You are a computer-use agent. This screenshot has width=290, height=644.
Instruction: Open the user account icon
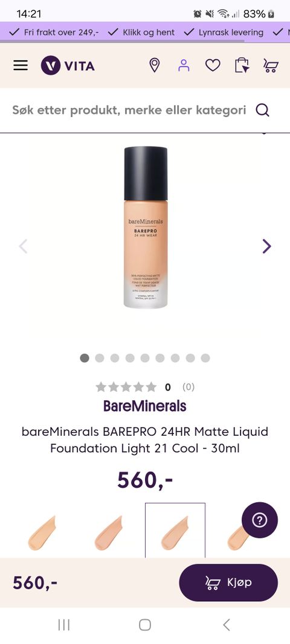tap(184, 65)
